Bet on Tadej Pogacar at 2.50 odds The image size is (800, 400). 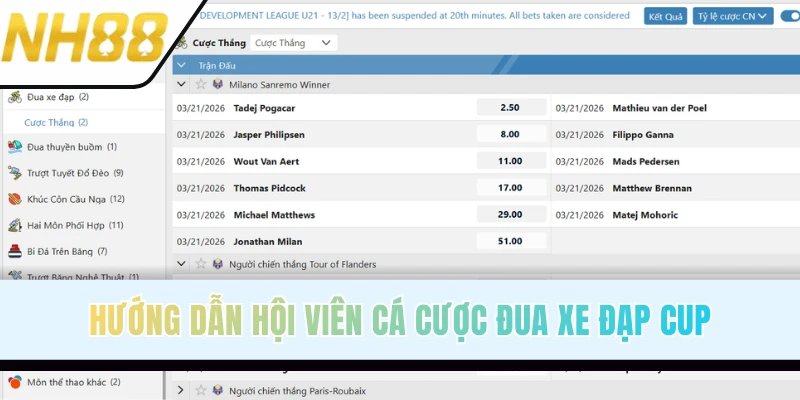tap(509, 108)
